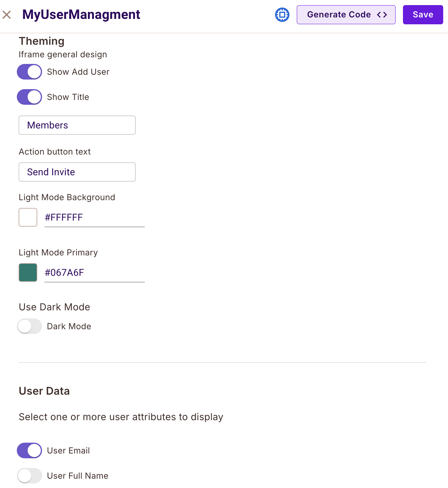Enable the User Full Name switch
The width and height of the screenshot is (448, 488).
(29, 476)
